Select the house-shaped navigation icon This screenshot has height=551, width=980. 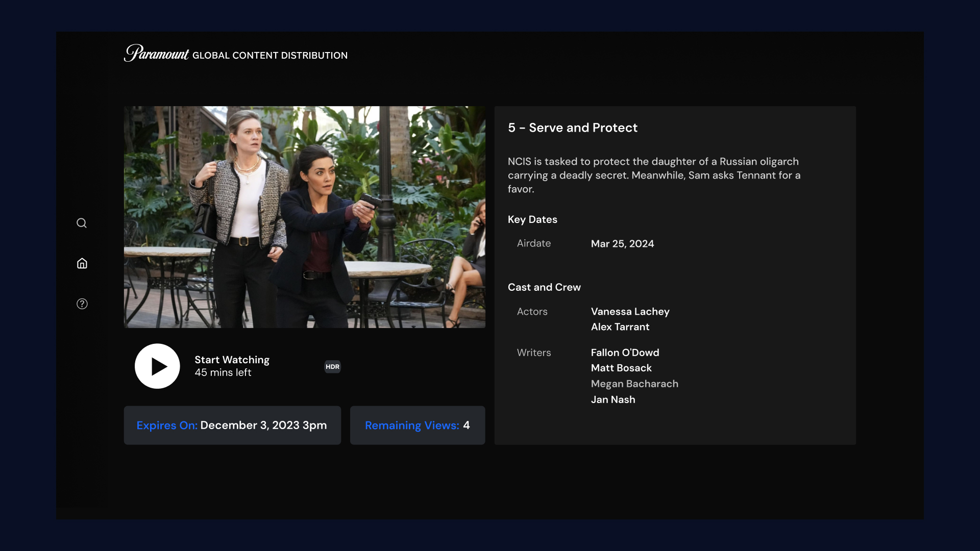pos(82,263)
